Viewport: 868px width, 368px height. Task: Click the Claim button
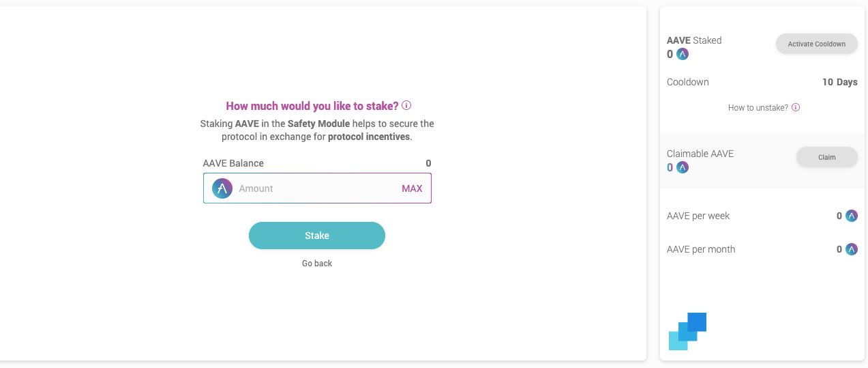[827, 157]
